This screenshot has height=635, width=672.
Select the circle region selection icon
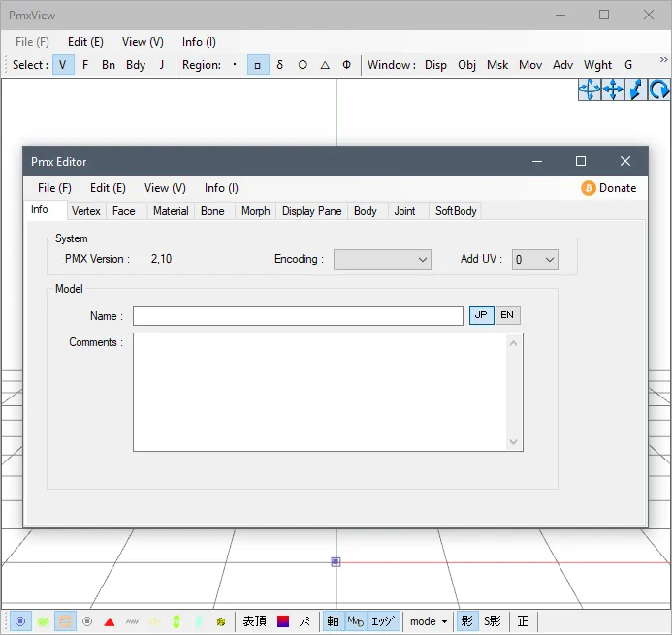point(303,65)
